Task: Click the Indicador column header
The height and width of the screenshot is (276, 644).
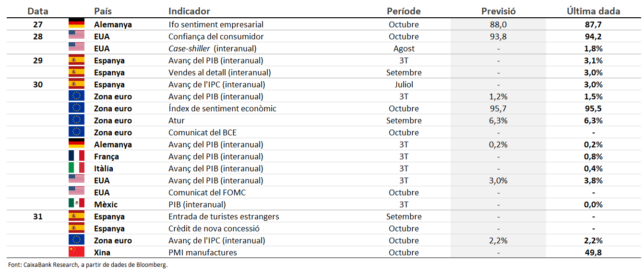Action: (189, 11)
